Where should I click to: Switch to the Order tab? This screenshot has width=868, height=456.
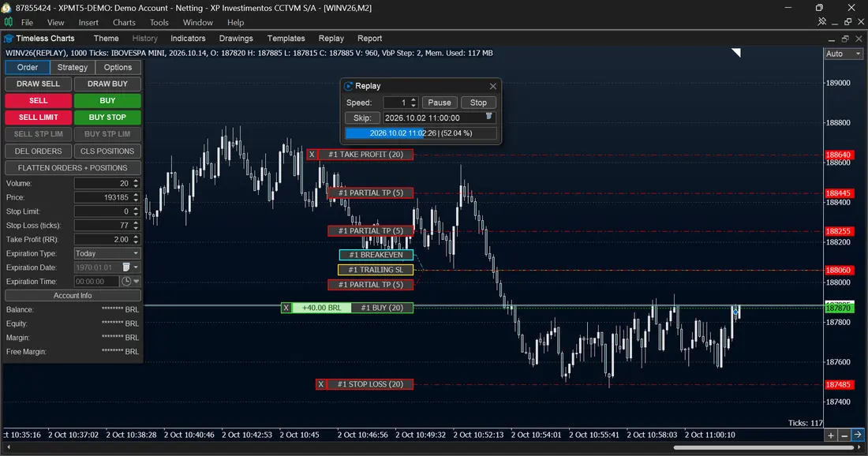pos(28,67)
